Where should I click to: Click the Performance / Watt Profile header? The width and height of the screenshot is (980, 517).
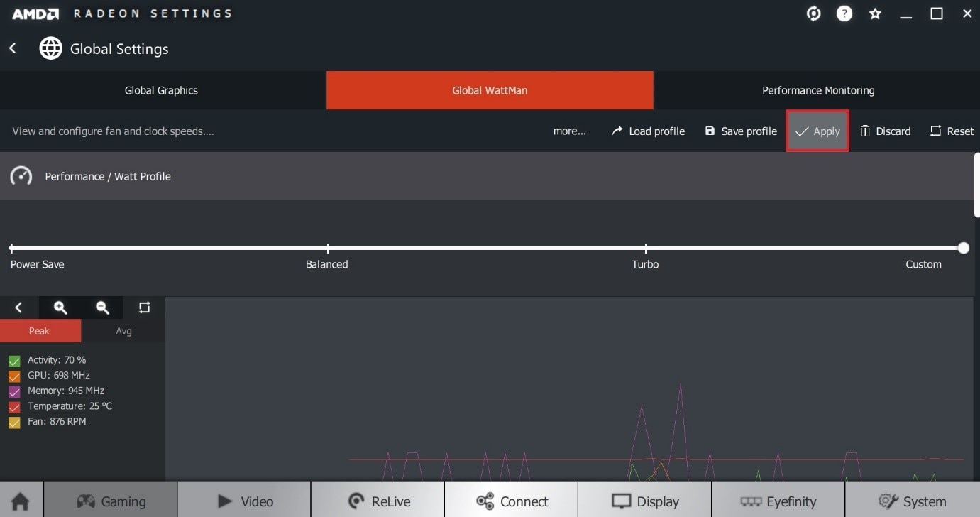point(486,176)
